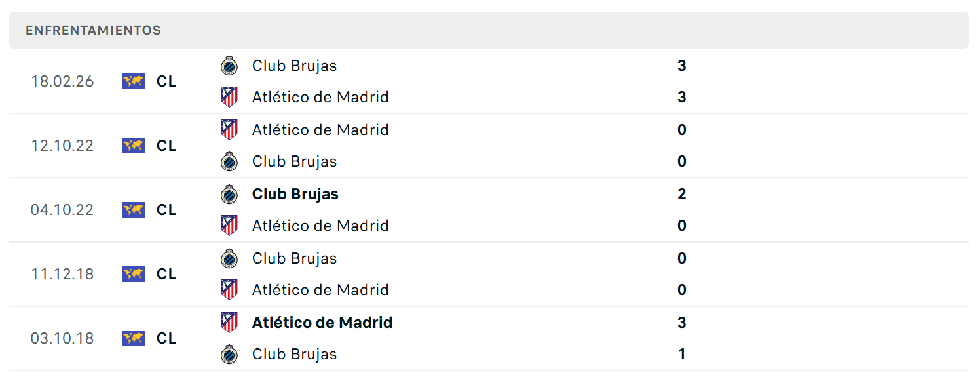Click Club Brujas crest in 04.10.22 match
Viewport: 980px width, 381px height.
(229, 194)
